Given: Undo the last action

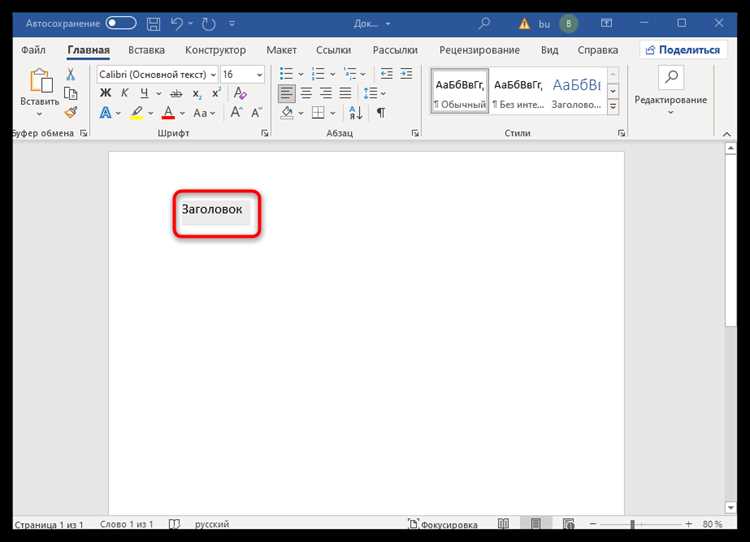Looking at the screenshot, I should coord(176,23).
